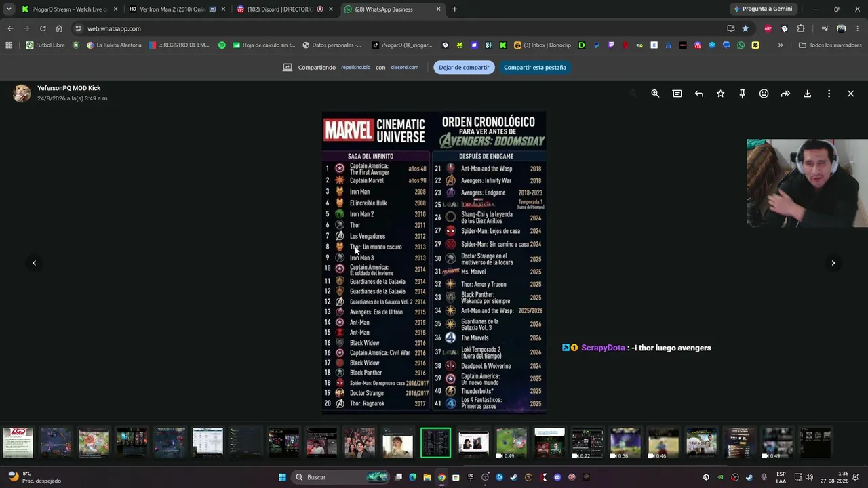Open the 0:22 video thumbnail
This screenshot has height=488, width=868.
[587, 443]
